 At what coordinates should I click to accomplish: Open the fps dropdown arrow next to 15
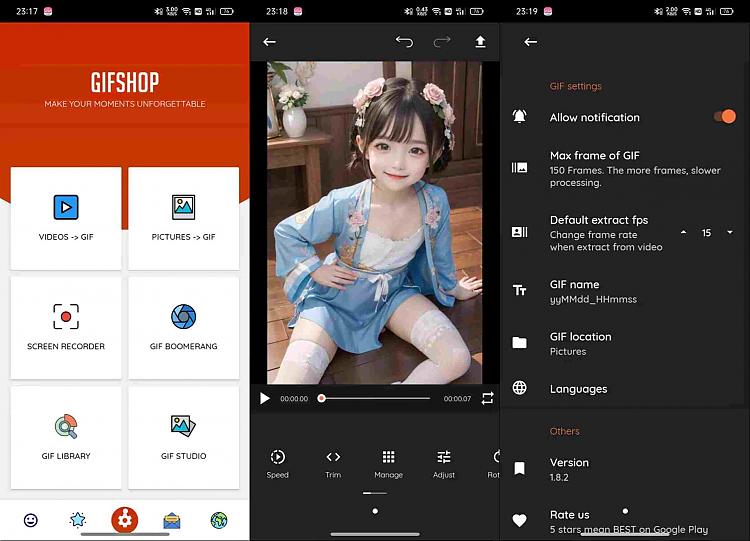pos(729,232)
